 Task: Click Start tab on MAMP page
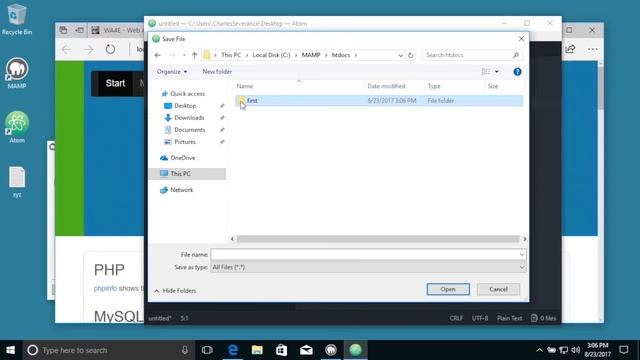click(x=115, y=83)
